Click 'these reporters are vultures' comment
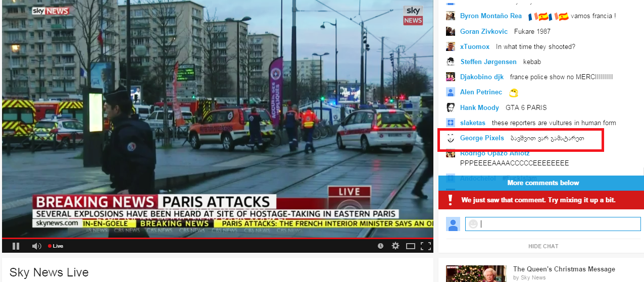This screenshot has width=644, height=282. click(554, 123)
